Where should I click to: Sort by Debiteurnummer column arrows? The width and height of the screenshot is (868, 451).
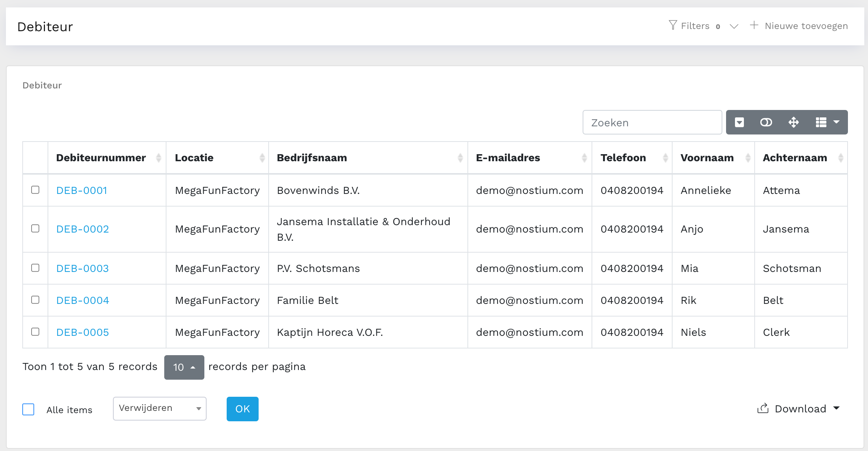point(159,158)
